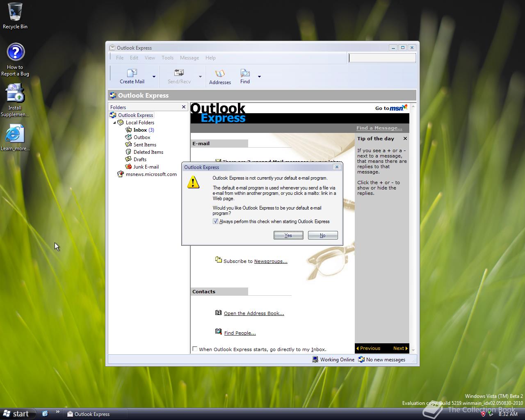Select the Inbox folder icon
Image resolution: width=525 pixels, height=420 pixels.
tap(129, 130)
